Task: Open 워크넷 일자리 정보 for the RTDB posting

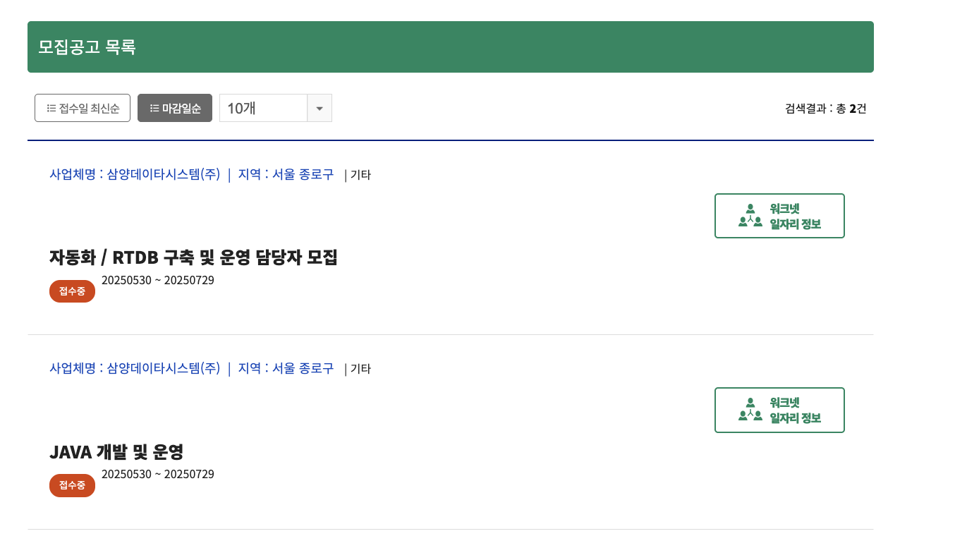Action: coord(779,215)
